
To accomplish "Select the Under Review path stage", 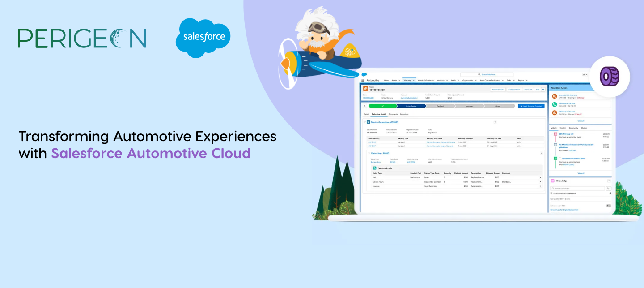I will [x=411, y=106].
